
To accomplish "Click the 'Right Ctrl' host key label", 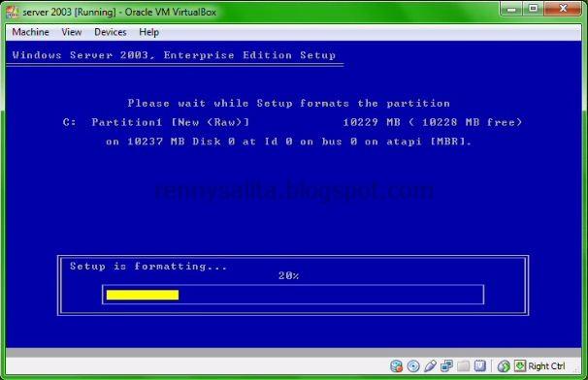I will 546,366.
